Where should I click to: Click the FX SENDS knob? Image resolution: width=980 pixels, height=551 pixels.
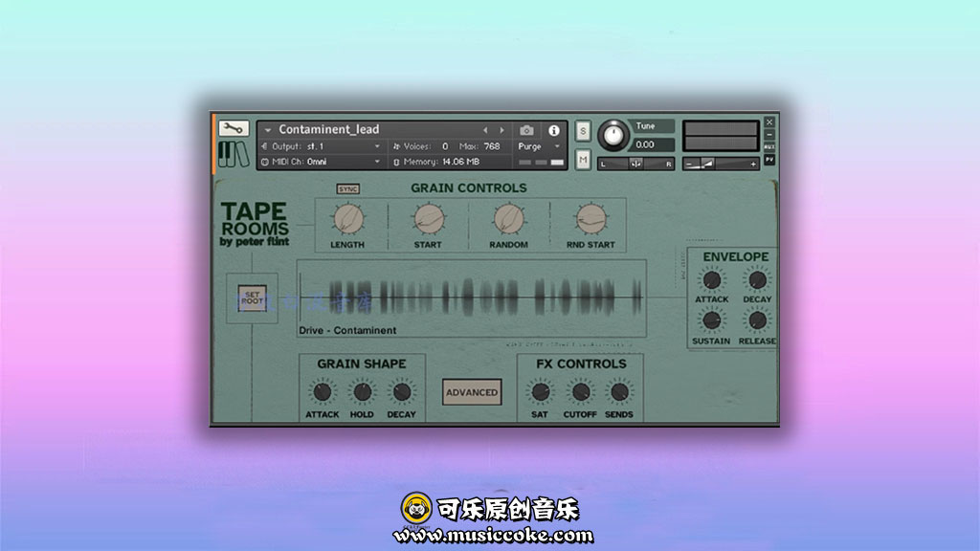[619, 392]
